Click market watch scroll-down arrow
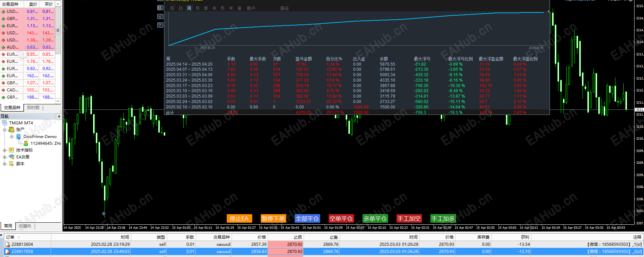The height and width of the screenshot is (257, 644). pyautogui.click(x=58, y=101)
